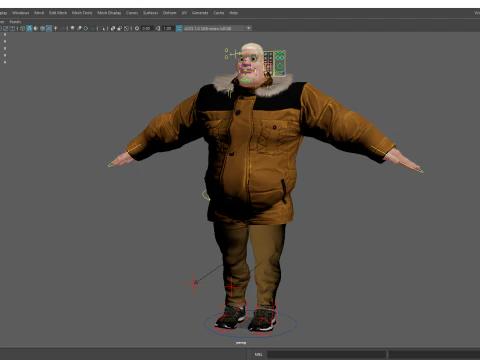Screen dimensions: 480x360
Task: Toggle smooth shade all icon
Action: (x=29, y=28)
